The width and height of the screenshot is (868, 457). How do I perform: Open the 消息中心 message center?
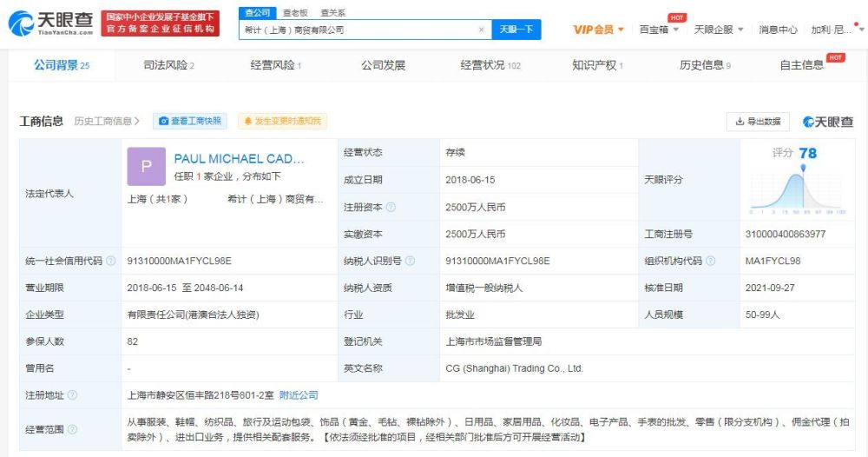(x=778, y=30)
